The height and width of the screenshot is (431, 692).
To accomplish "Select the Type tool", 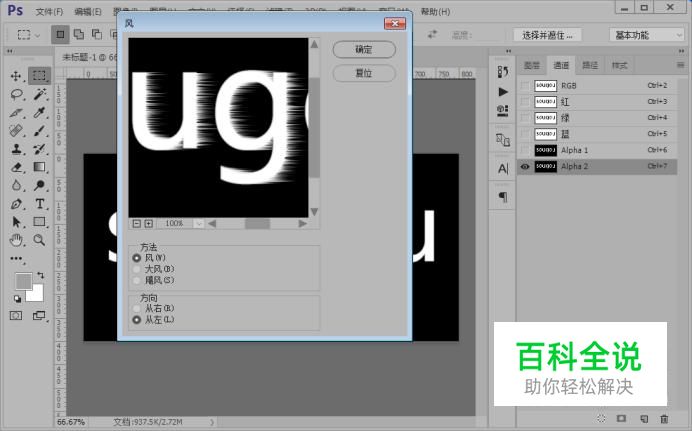I will [x=40, y=204].
